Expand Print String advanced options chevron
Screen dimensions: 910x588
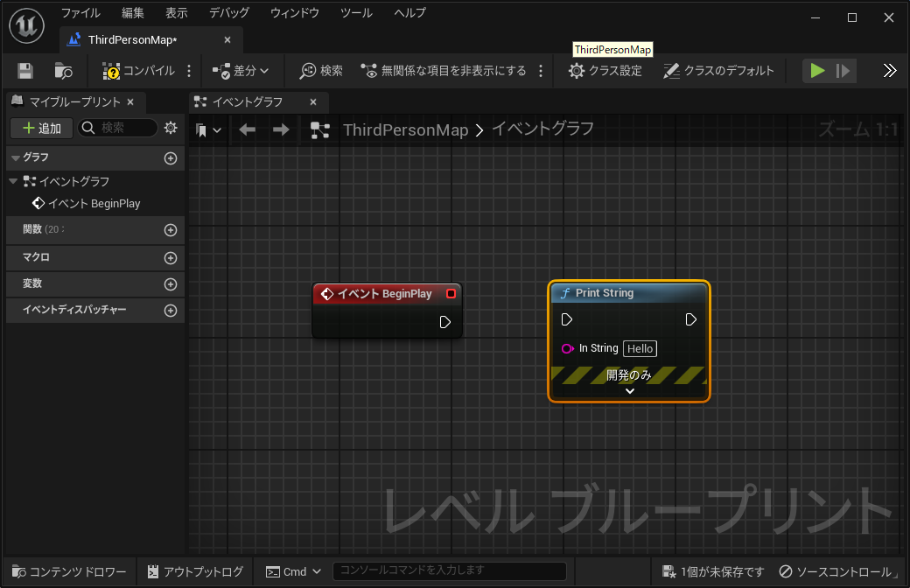[630, 391]
